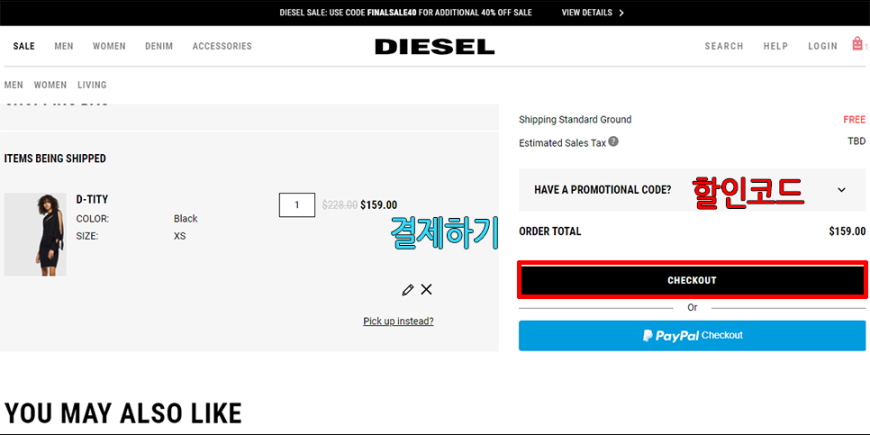Click the quantity input field
The image size is (870, 435).
point(297,205)
